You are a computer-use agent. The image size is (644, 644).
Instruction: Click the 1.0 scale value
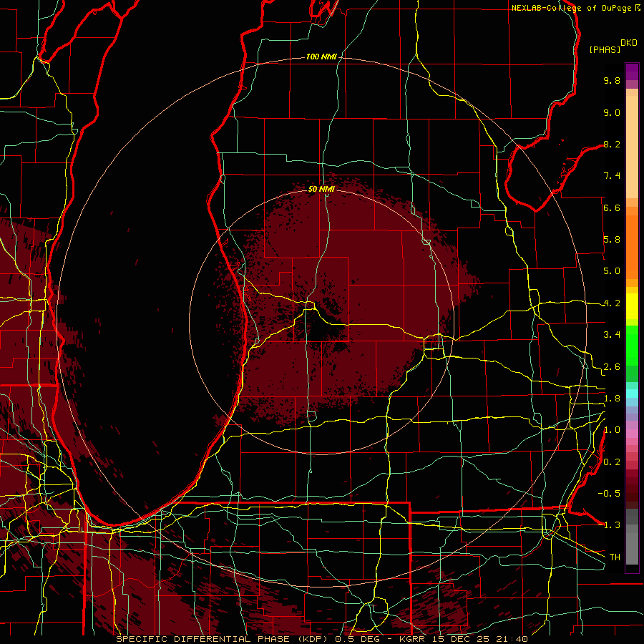click(x=612, y=430)
